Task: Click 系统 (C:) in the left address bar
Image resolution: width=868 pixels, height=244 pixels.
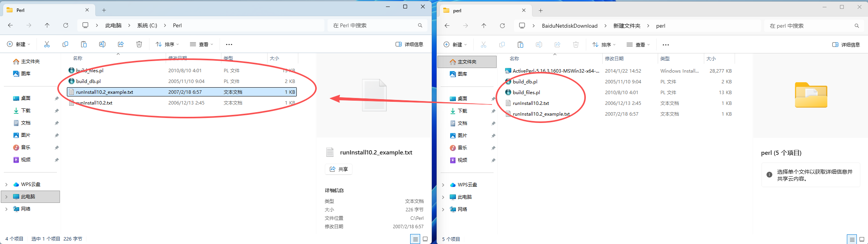Action: (x=147, y=25)
